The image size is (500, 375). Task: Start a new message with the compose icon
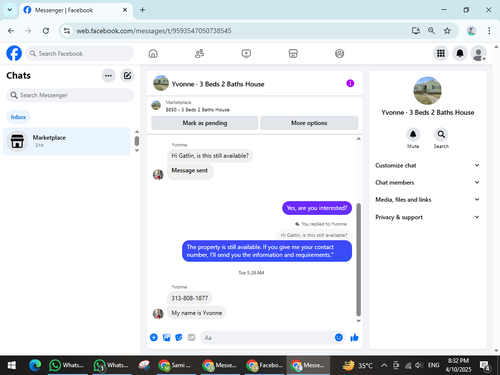point(127,76)
